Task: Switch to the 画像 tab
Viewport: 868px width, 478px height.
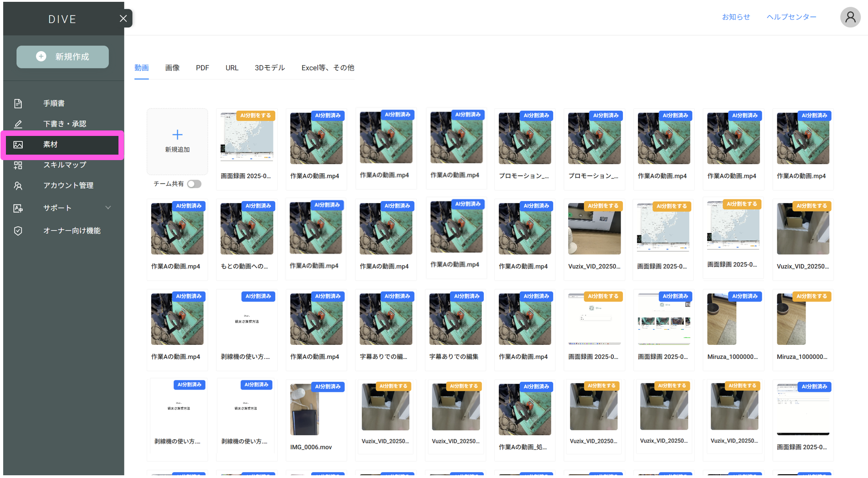Action: [172, 68]
